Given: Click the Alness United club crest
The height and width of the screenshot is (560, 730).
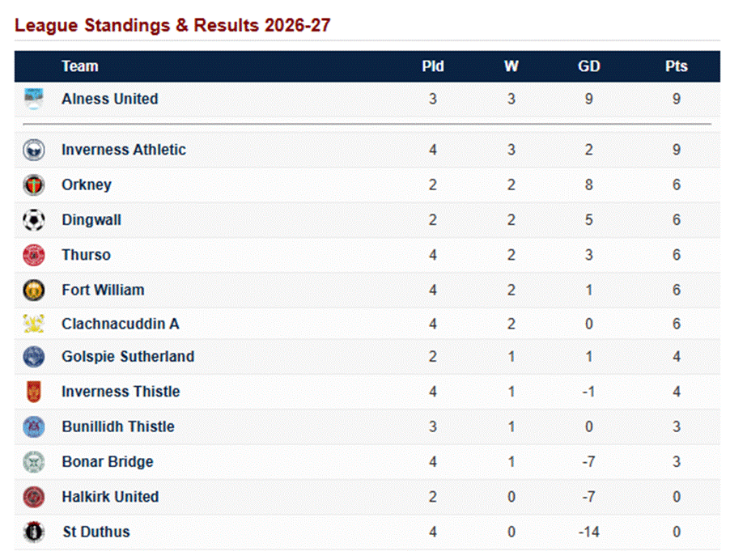Looking at the screenshot, I should pyautogui.click(x=33, y=98).
